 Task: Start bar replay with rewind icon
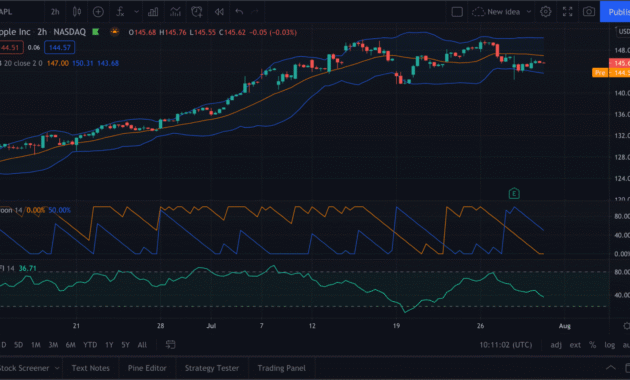point(219,12)
